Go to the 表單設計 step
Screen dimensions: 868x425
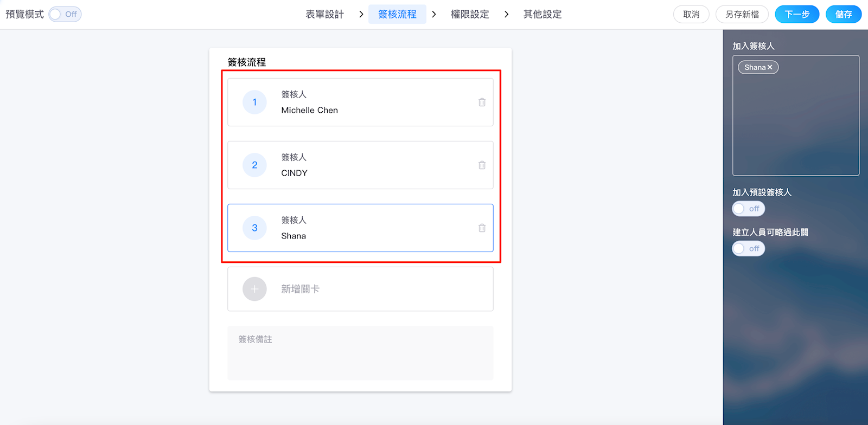[x=324, y=14]
